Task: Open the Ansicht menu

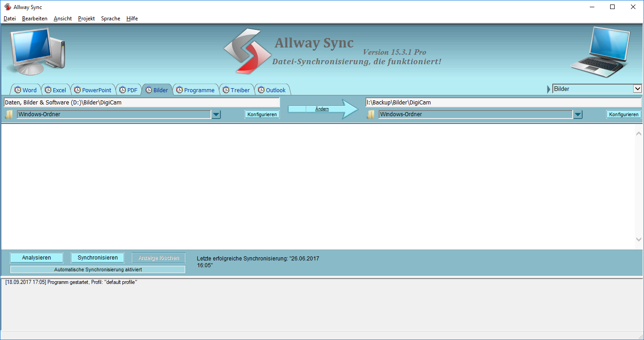Action: [63, 19]
